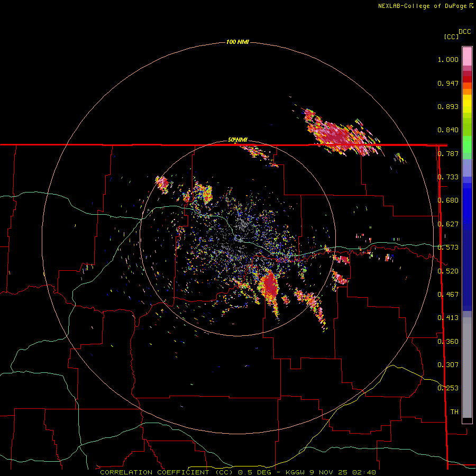This screenshot has width=476, height=476.
Task: Select the 0.253 scale value
Action: click(x=448, y=388)
